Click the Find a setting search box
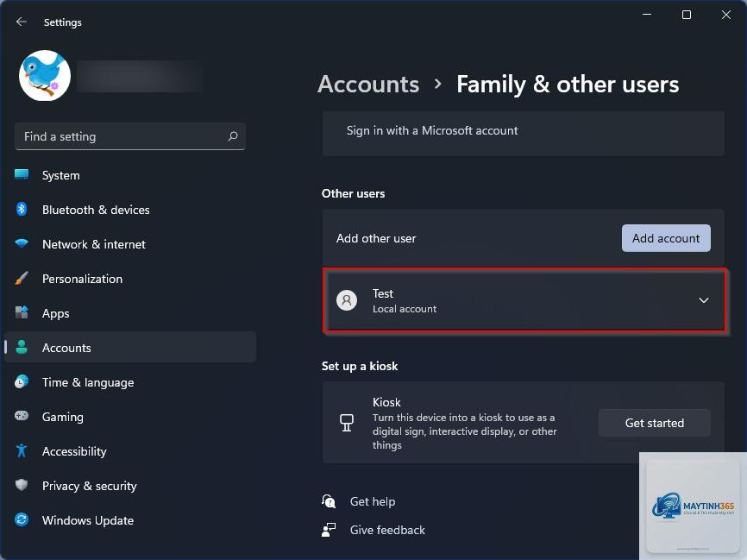Viewport: 747px width, 560px height. click(130, 136)
